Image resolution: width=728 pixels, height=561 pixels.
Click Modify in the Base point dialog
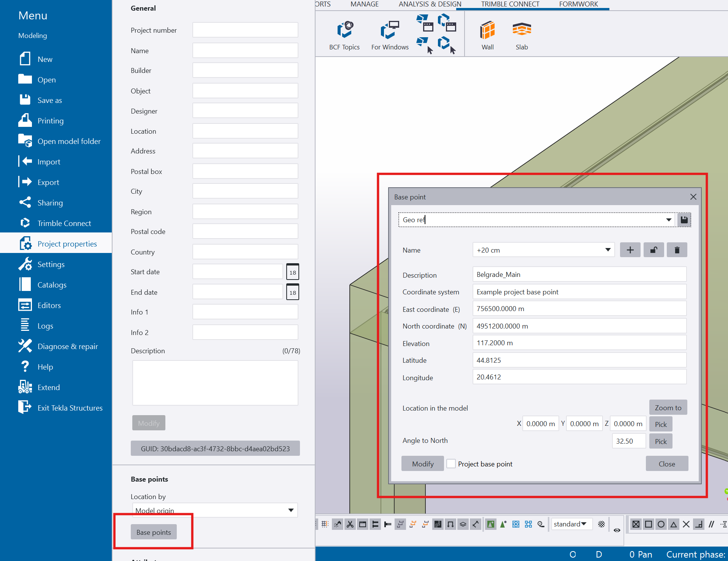(423, 464)
